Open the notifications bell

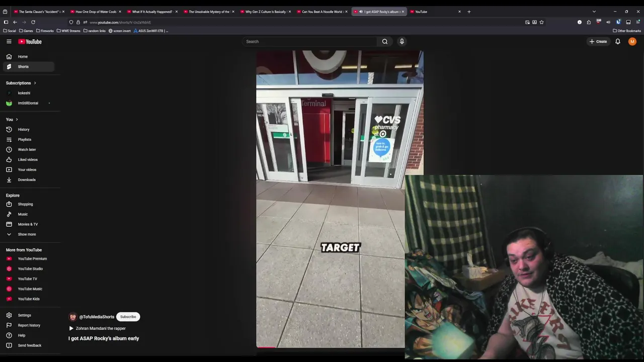pos(618,41)
